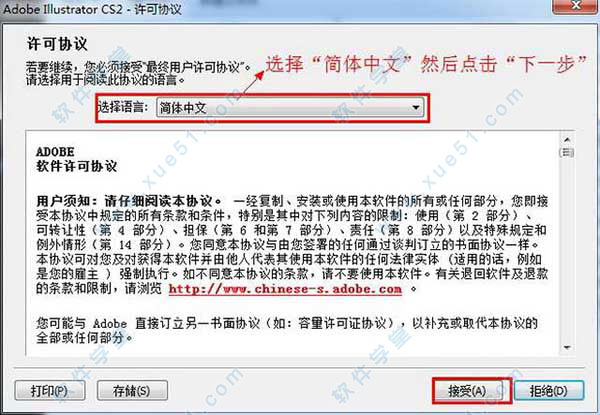This screenshot has height=415, width=600.
Task: Click the paragraph beginning 您可能与 Adobe
Action: pyautogui.click(x=287, y=330)
